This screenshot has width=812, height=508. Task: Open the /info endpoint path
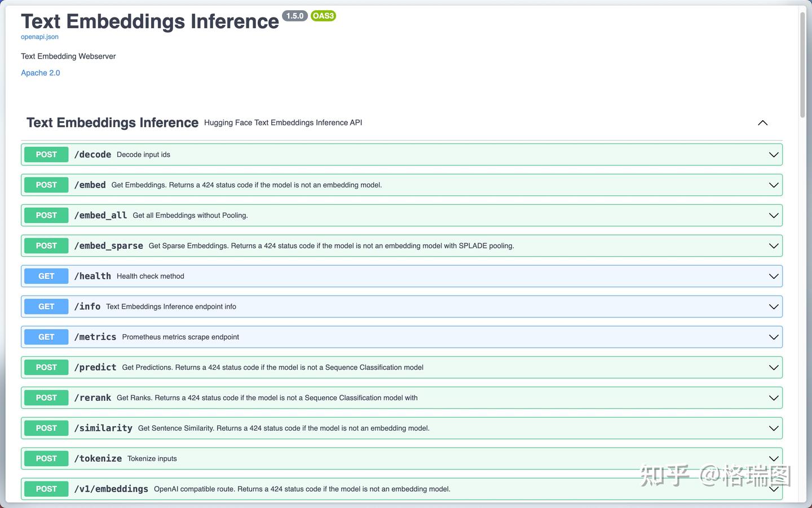[x=87, y=306]
